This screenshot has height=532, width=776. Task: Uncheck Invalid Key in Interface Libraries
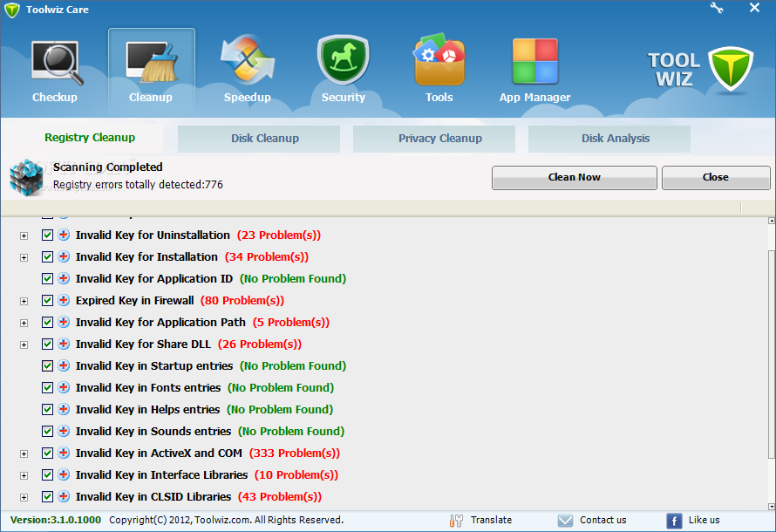point(47,474)
